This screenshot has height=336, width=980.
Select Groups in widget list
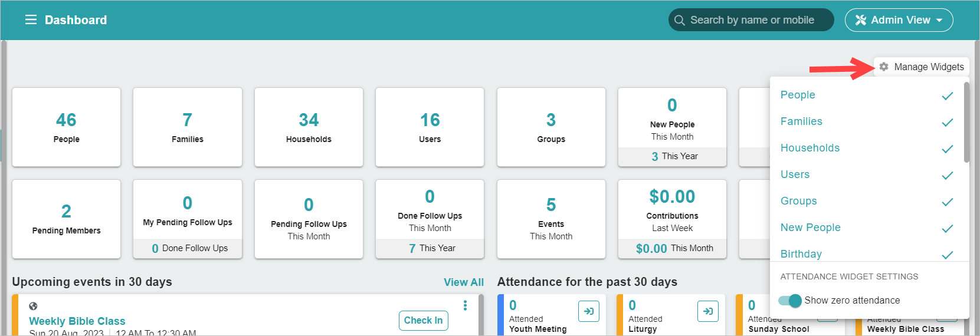click(x=799, y=201)
